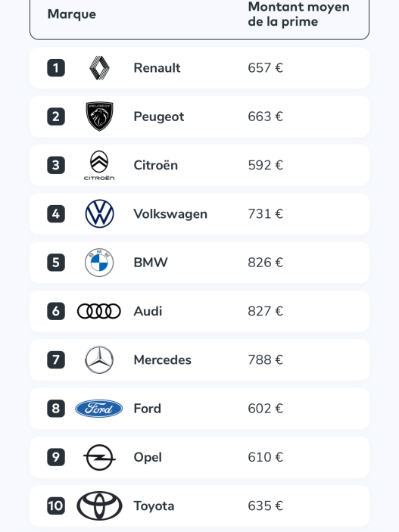399x532 pixels.
Task: Click the Volkswagen brand name
Action: (170, 214)
